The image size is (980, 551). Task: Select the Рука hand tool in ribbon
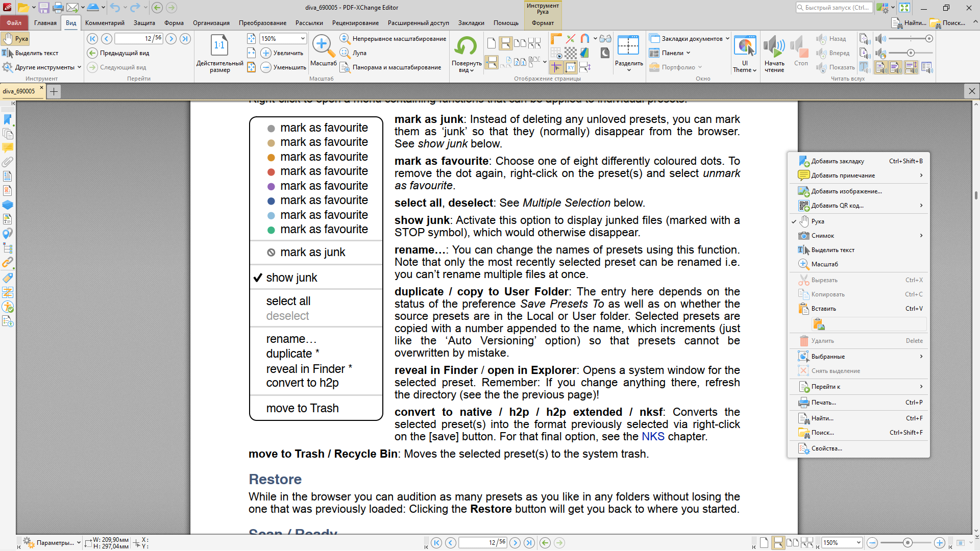tap(15, 39)
